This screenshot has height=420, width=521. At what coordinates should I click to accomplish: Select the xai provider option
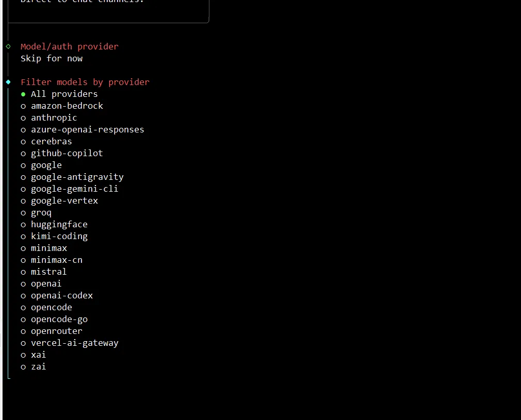coord(33,355)
